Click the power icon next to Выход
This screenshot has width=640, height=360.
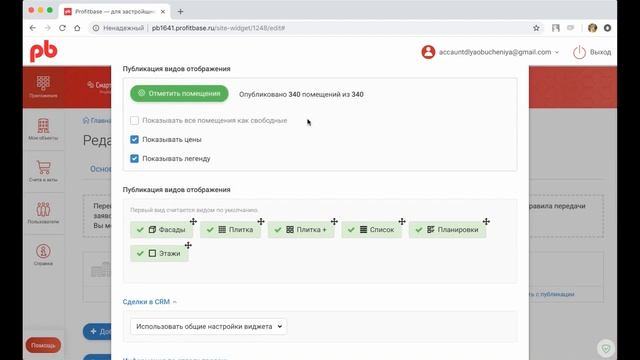click(579, 52)
